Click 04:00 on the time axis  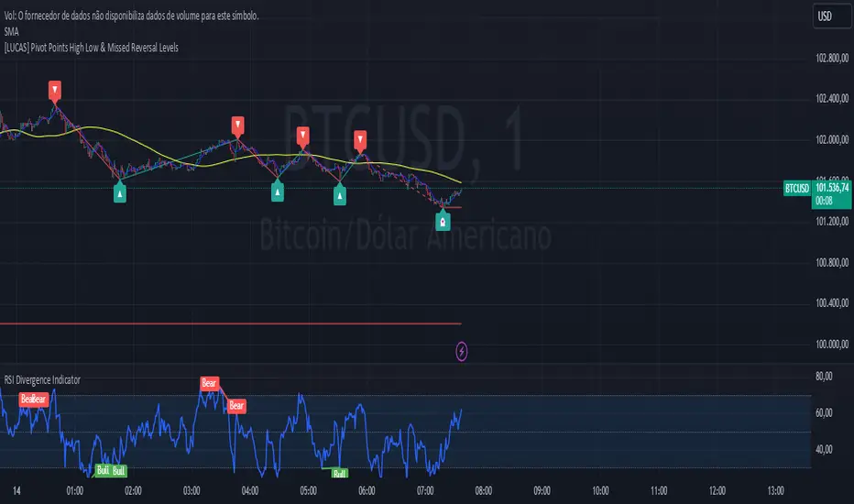pyautogui.click(x=250, y=491)
